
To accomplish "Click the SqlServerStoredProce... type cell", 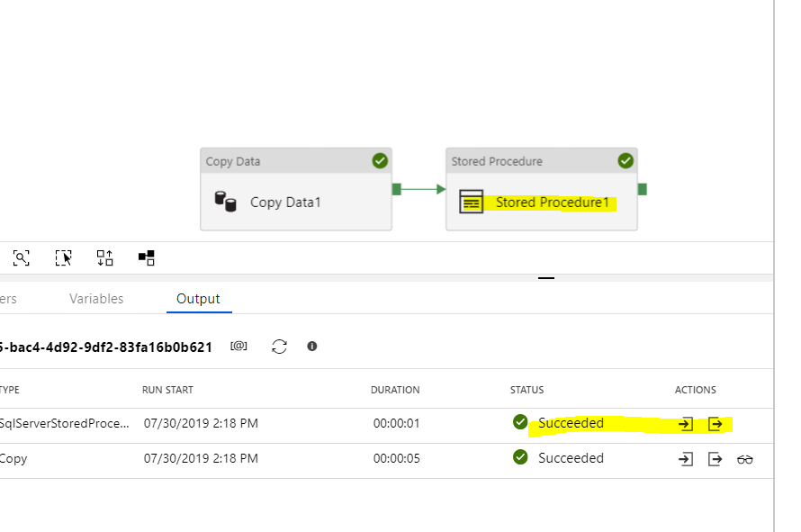I will pos(65,424).
